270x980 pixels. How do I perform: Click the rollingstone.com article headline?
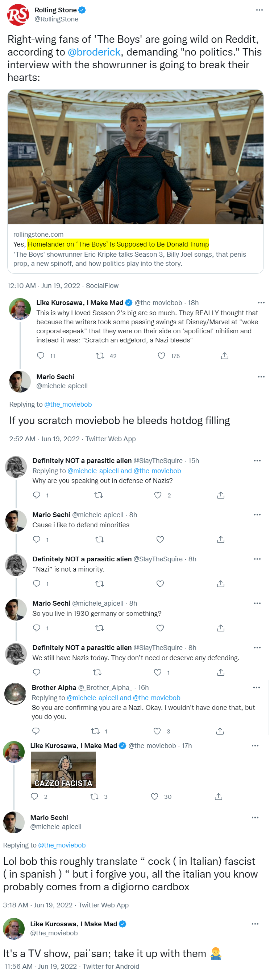(118, 244)
